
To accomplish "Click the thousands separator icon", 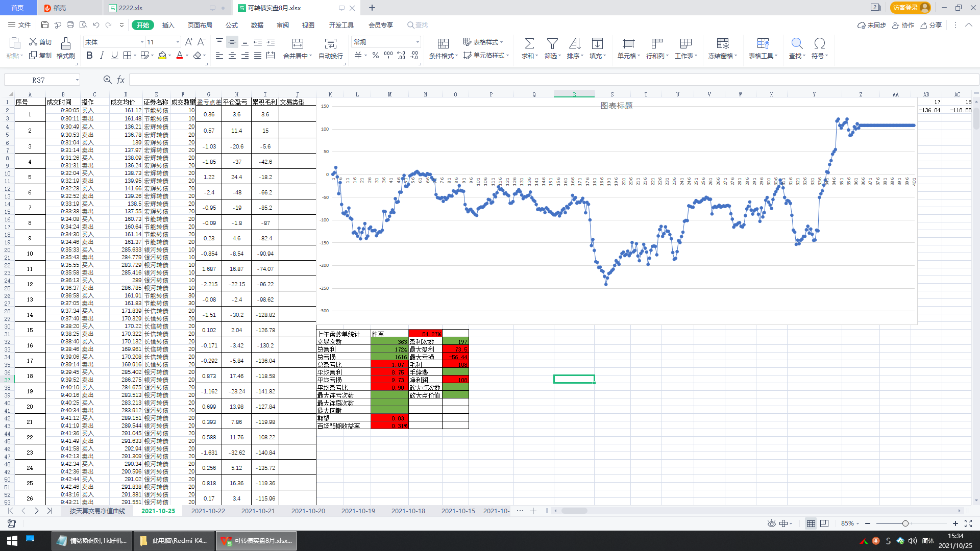I will click(388, 55).
